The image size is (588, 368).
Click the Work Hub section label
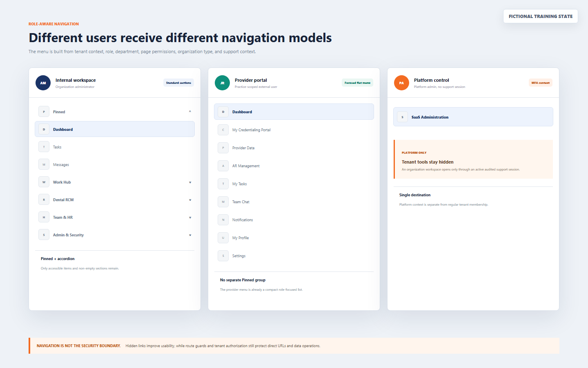click(62, 182)
